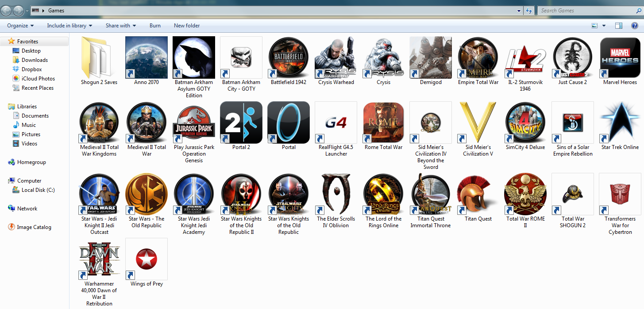The image size is (644, 309).
Task: Click Sid Meier's Civilization V icon
Action: click(x=478, y=122)
